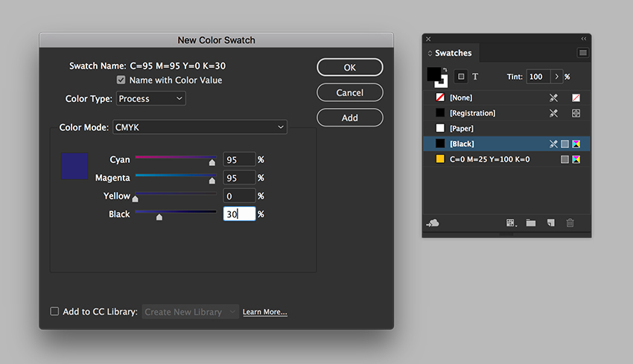Click the Black slider handle
633x364 pixels.
click(x=159, y=217)
